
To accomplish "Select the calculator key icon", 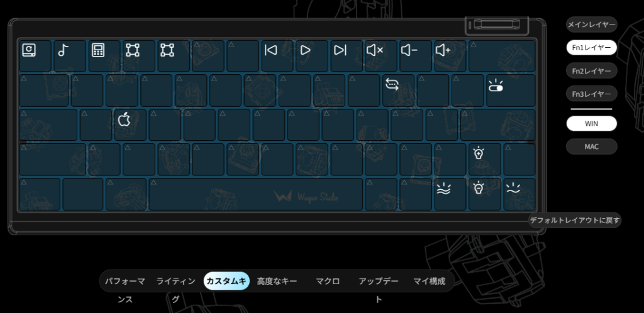I will tap(97, 50).
